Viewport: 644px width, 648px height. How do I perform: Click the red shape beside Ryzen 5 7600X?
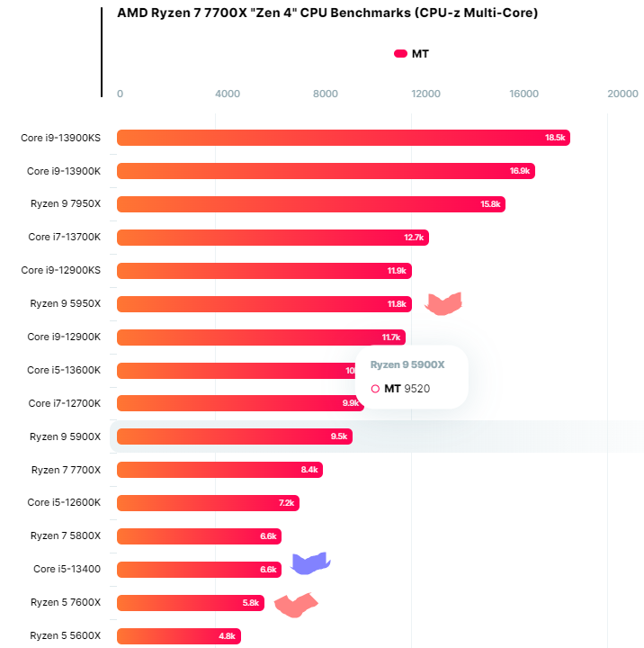[296, 605]
